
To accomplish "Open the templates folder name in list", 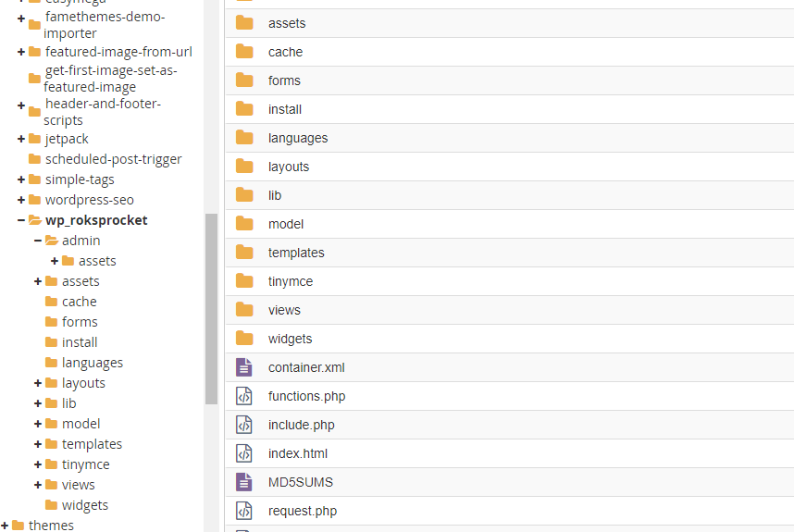I will 296,253.
